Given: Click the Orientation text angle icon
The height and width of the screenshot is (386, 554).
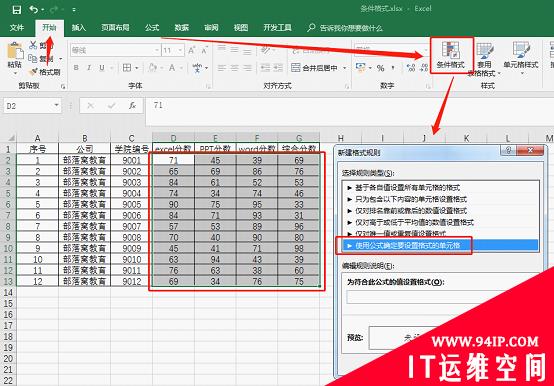Looking at the screenshot, I should (266, 51).
